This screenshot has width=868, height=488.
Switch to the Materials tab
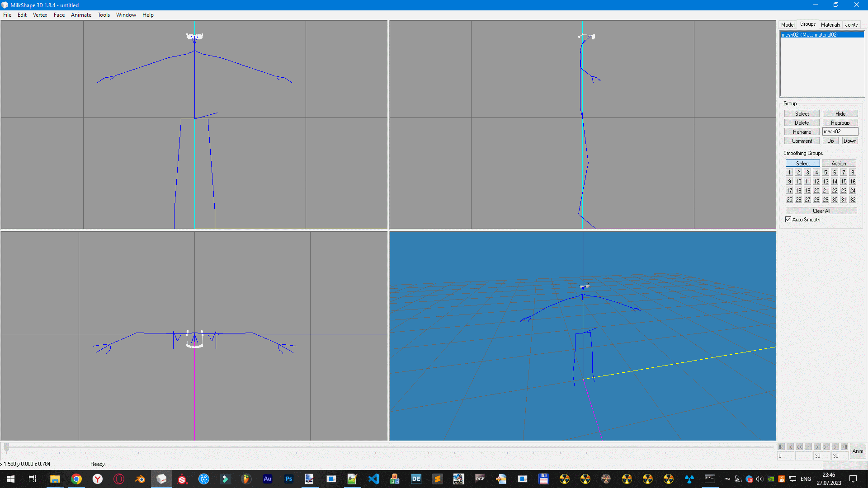(830, 25)
